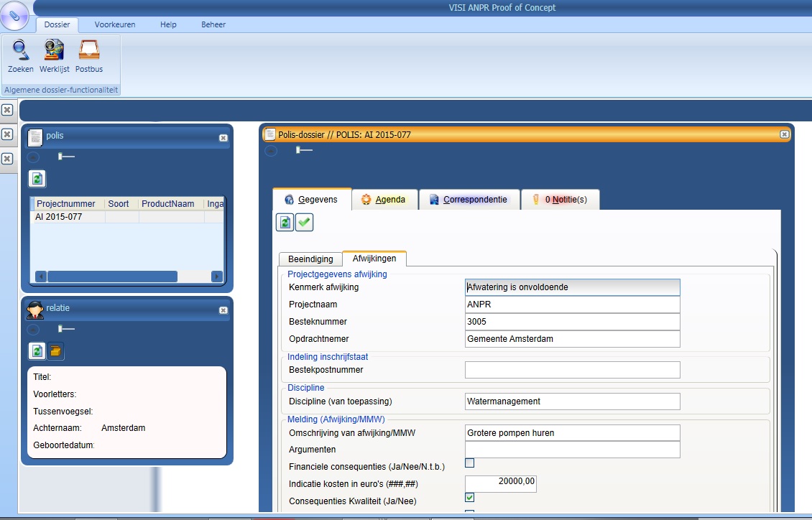
Task: Click the polis document icon
Action: tap(34, 138)
